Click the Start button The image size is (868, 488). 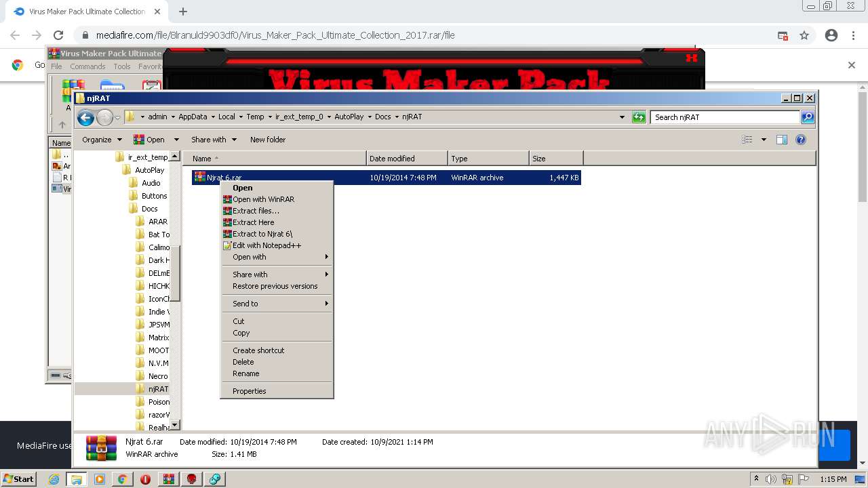[19, 479]
